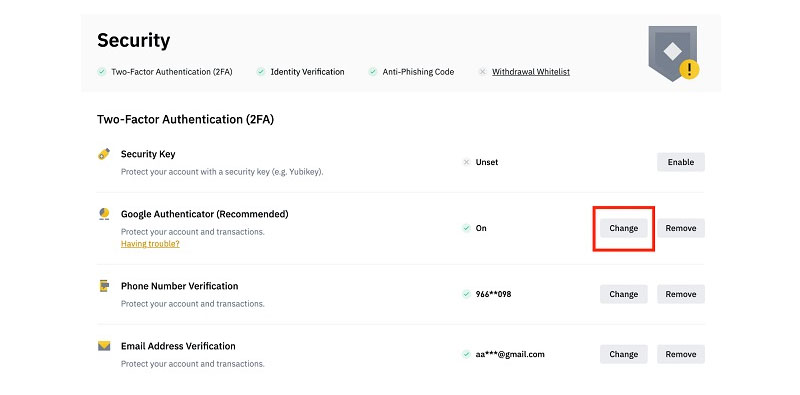Click the x status icon next to Unset

tap(466, 162)
